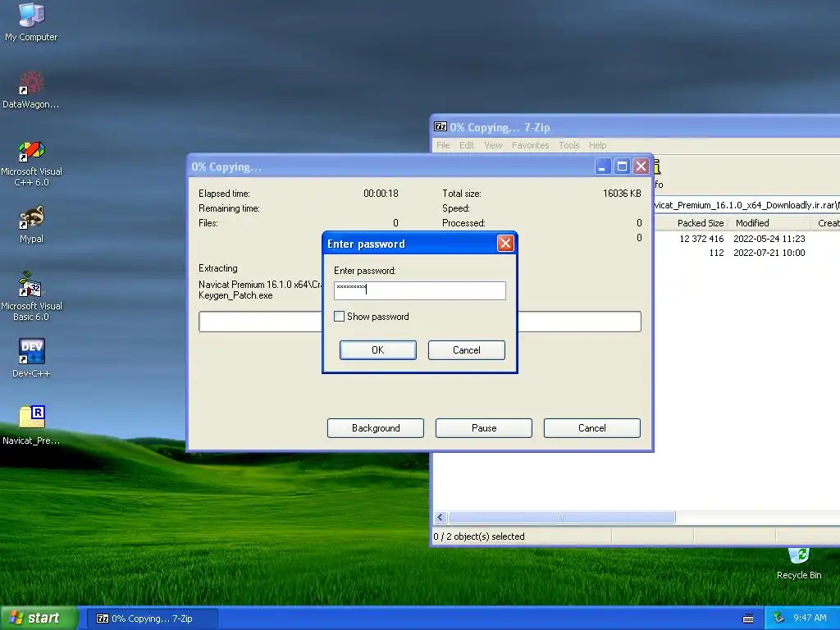This screenshot has height=630, width=840.
Task: Sort by Modified column header
Action: (x=769, y=223)
